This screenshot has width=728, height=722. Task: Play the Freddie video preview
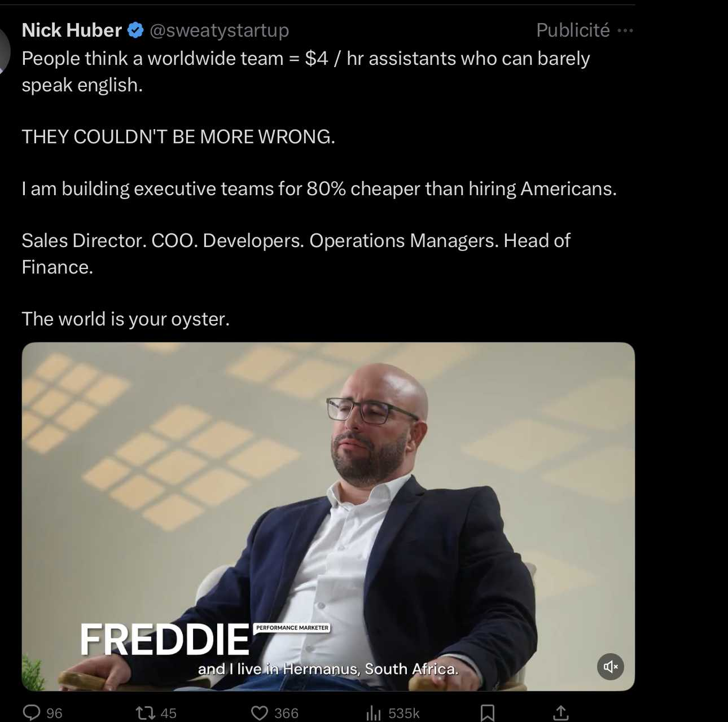point(328,516)
